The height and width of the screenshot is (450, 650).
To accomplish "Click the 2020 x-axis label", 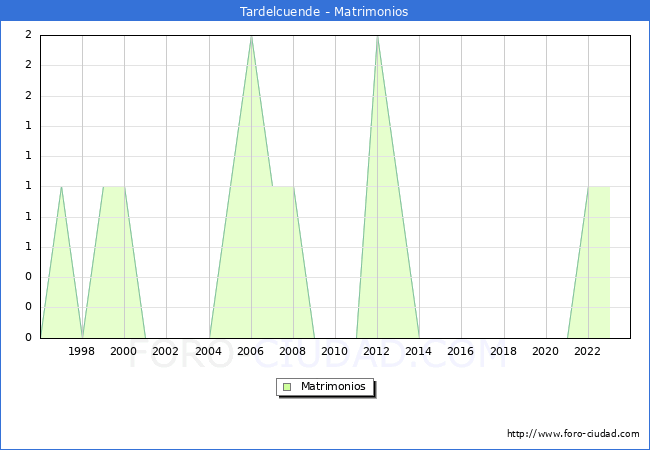I will [x=546, y=351].
